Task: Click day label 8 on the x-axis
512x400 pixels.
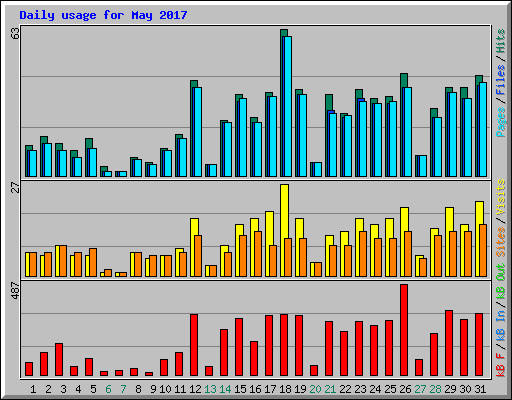Action: coord(138,389)
